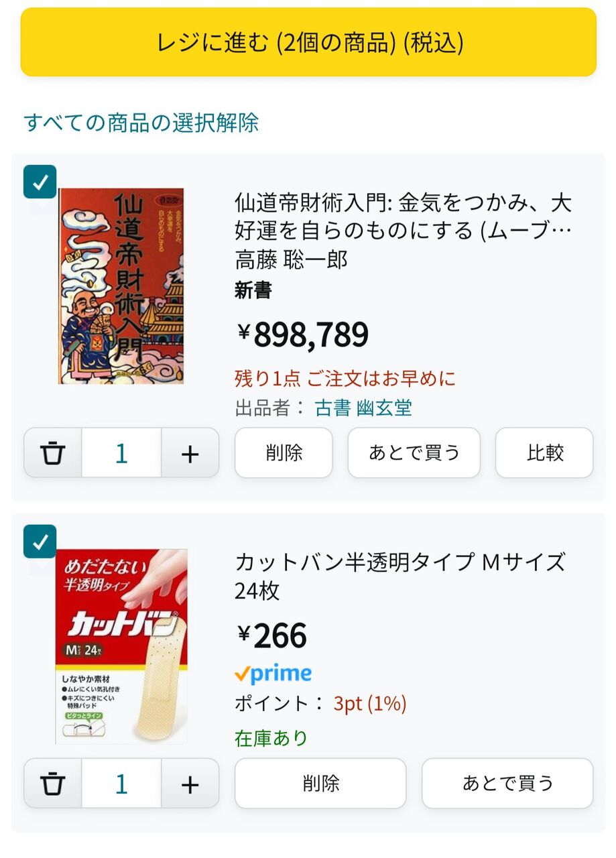This screenshot has height=858, width=616.
Task: Proceed to checkout with レジに進む button
Action: (x=308, y=42)
